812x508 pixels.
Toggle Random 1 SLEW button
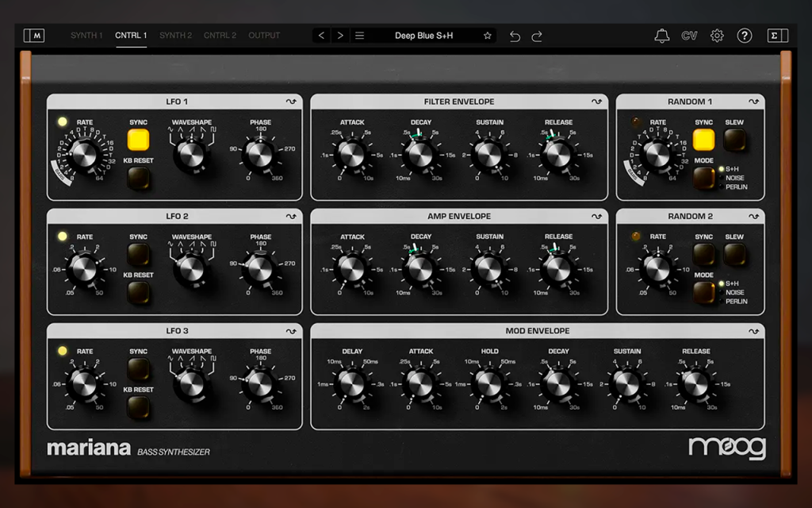pos(734,140)
